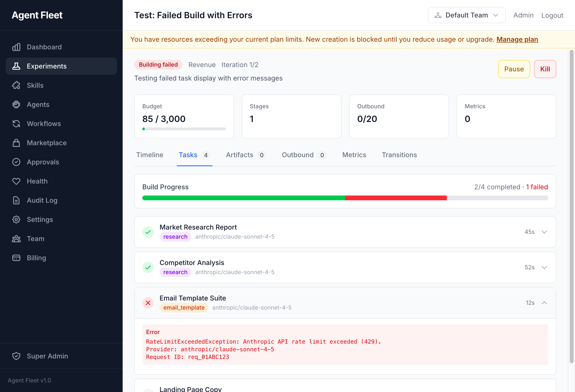The width and height of the screenshot is (575, 392).
Task: Open Marketplace via the shopping bag icon
Action: pos(16,143)
